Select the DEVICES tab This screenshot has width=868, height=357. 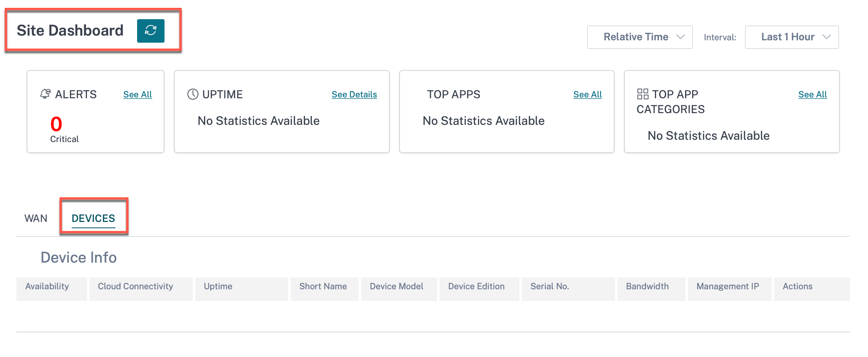pyautogui.click(x=93, y=218)
